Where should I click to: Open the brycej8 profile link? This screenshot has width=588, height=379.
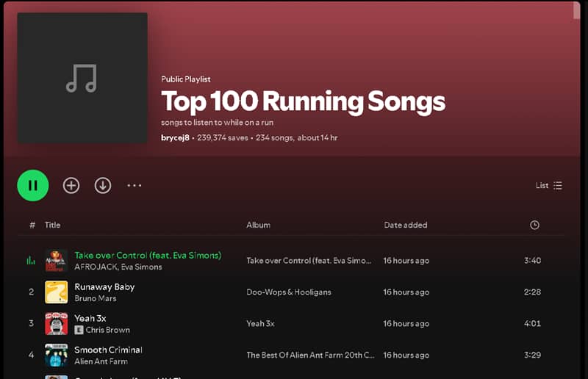coord(175,137)
